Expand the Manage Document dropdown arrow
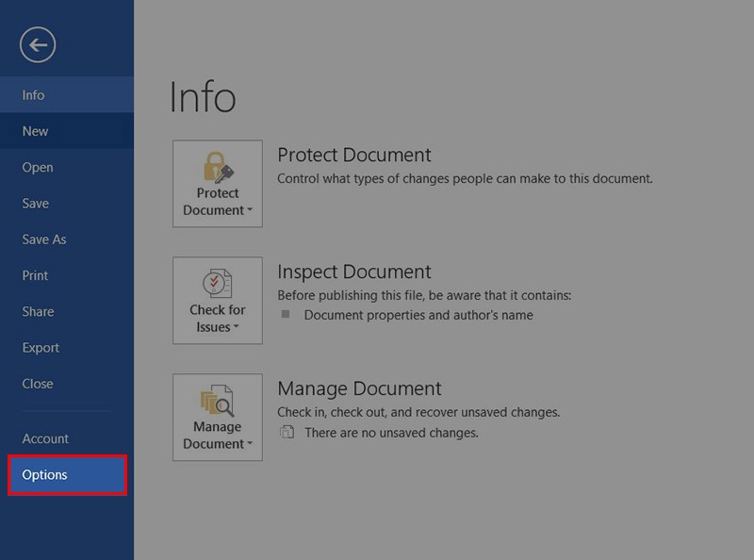754x560 pixels. coord(250,445)
